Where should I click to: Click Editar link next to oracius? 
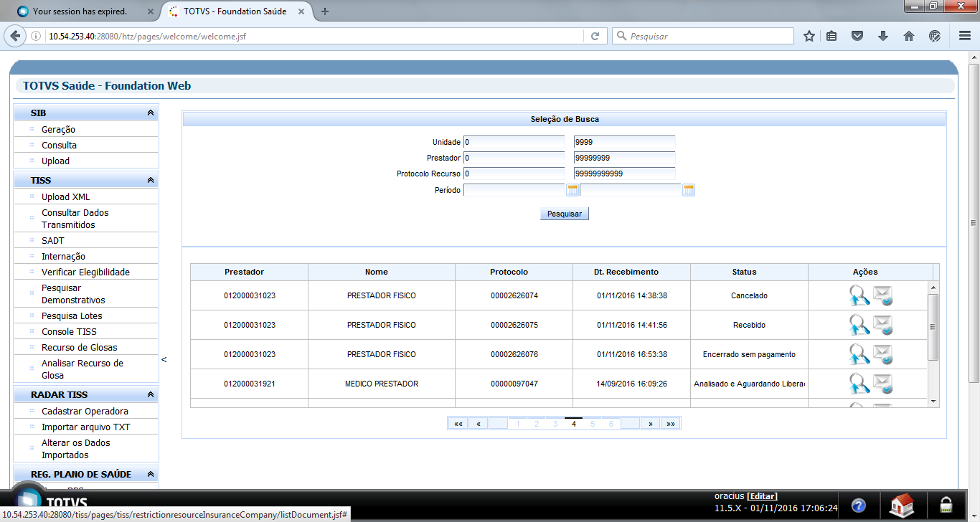[x=762, y=496]
